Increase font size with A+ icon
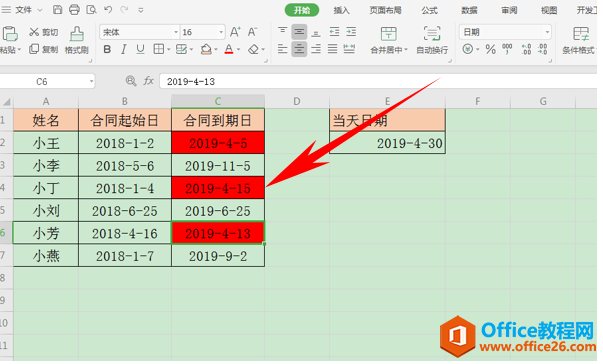603x364 pixels. click(x=235, y=32)
